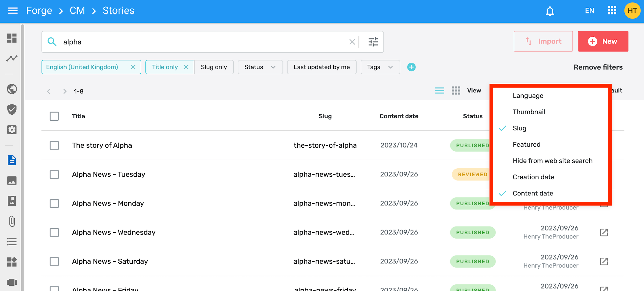Toggle select-all checkbox in table header
Screen dimensions: 644x291
(x=54, y=116)
